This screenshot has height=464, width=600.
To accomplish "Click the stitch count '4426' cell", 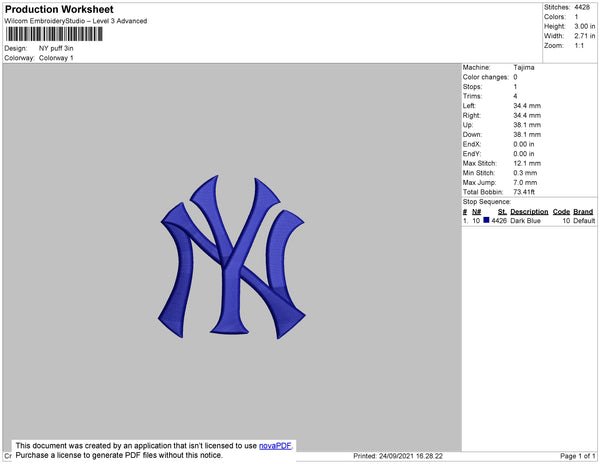I will pyautogui.click(x=499, y=221).
